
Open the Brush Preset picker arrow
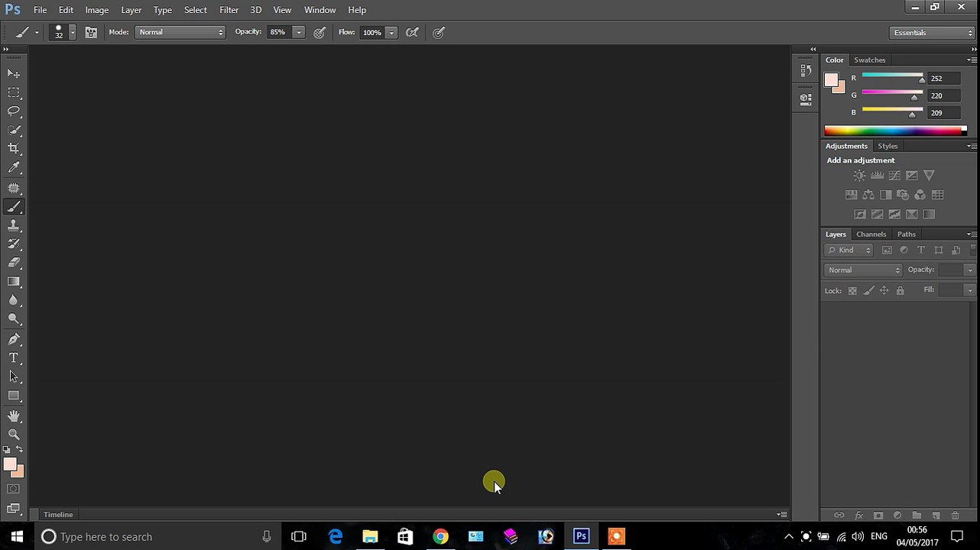point(72,32)
